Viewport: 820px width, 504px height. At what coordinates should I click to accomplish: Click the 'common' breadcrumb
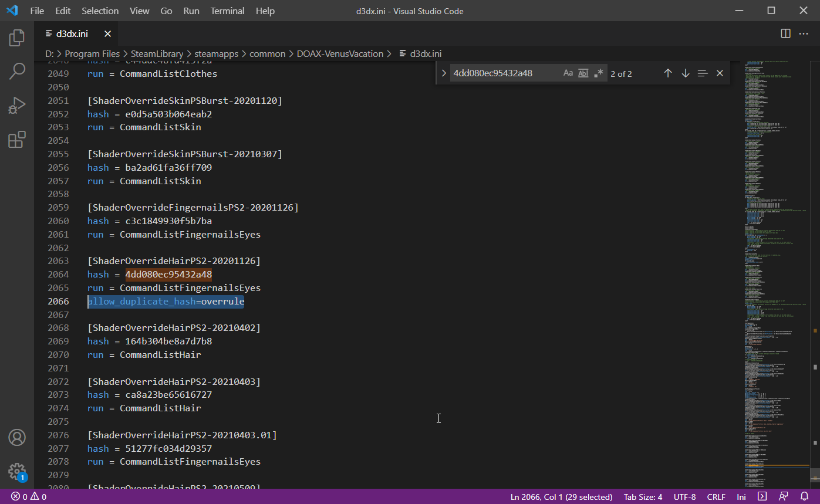(267, 53)
